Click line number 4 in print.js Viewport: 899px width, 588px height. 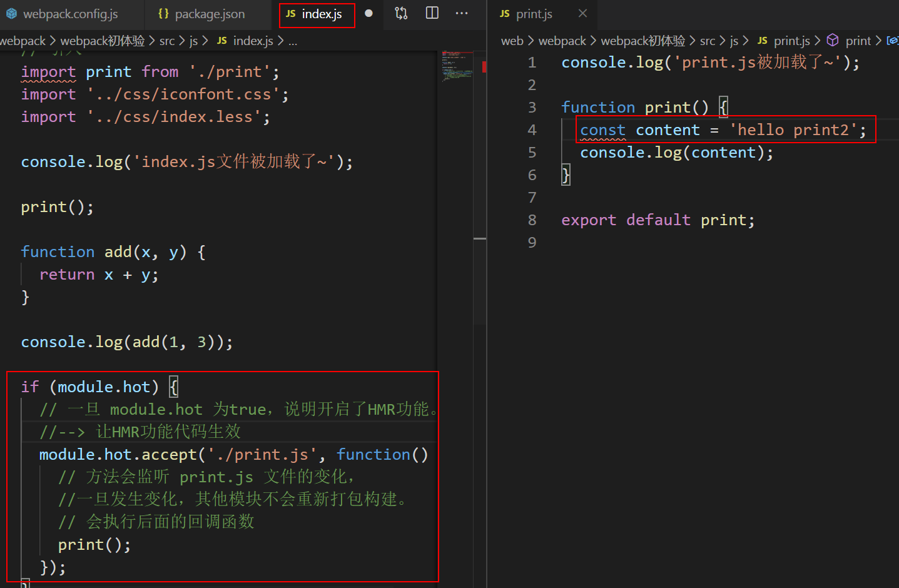pyautogui.click(x=532, y=130)
